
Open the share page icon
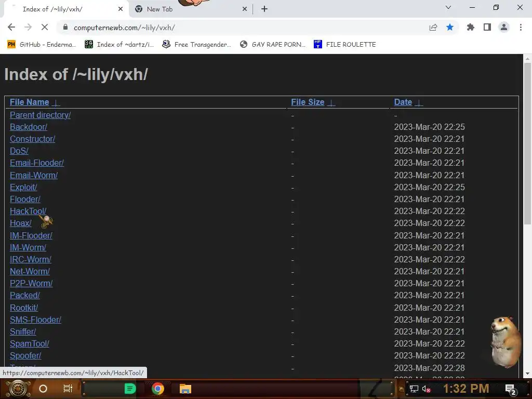[433, 27]
